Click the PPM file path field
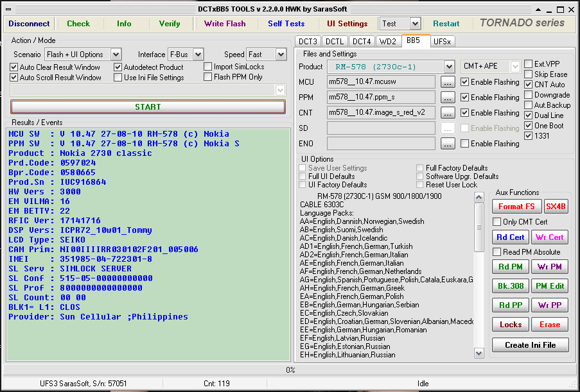This screenshot has width=580, height=392. 381,98
